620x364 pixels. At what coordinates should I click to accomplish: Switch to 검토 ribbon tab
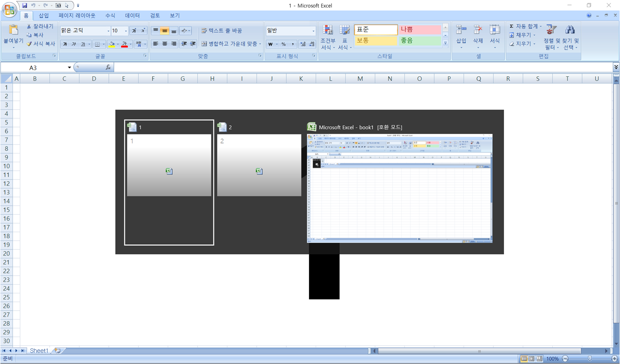tap(155, 16)
